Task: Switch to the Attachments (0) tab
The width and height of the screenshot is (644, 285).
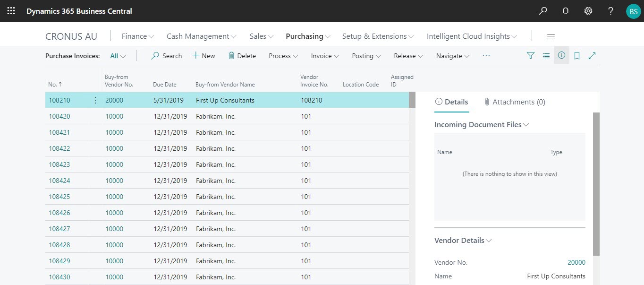Action: pyautogui.click(x=515, y=102)
